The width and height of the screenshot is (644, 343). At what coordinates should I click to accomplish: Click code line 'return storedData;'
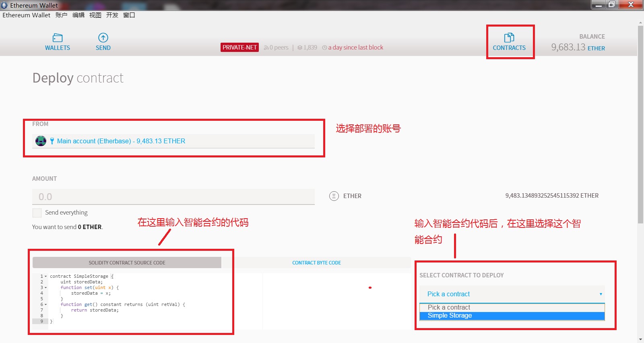[x=95, y=310]
